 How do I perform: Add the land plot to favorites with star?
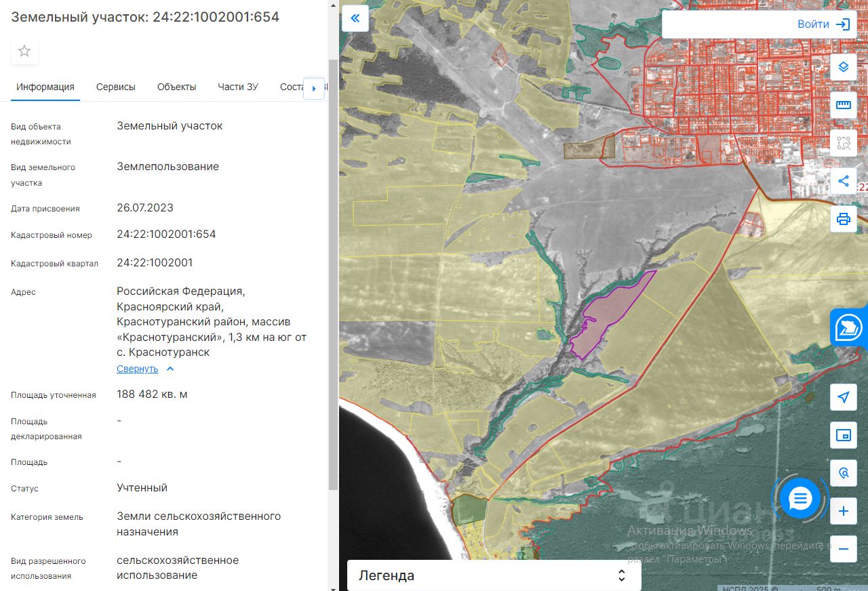click(x=24, y=51)
